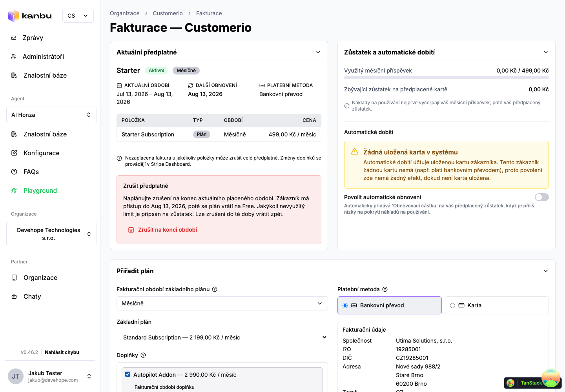Click the 499,00 Kč / měsíc price cell
The image size is (565, 392).
[292, 134]
